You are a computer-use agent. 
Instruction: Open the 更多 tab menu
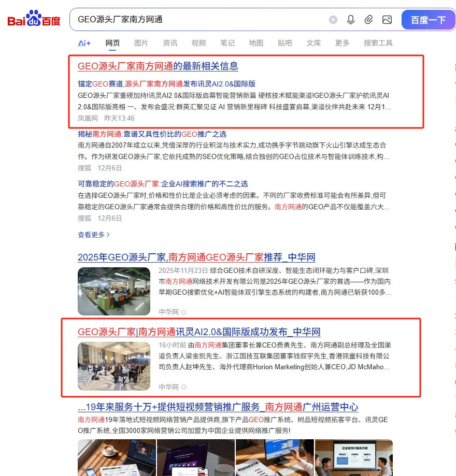pyautogui.click(x=342, y=43)
